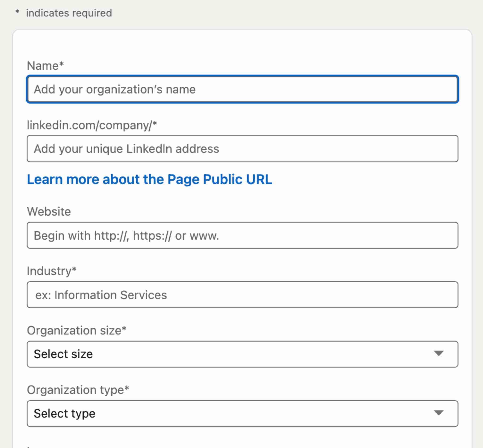Click the Website URL input field
Image resolution: width=483 pixels, height=448 pixels.
pyautogui.click(x=242, y=235)
